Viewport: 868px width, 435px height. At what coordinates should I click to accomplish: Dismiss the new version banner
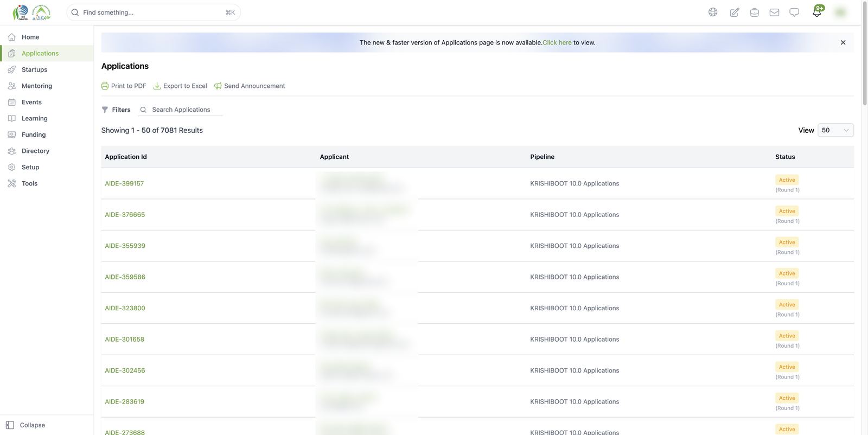(843, 42)
